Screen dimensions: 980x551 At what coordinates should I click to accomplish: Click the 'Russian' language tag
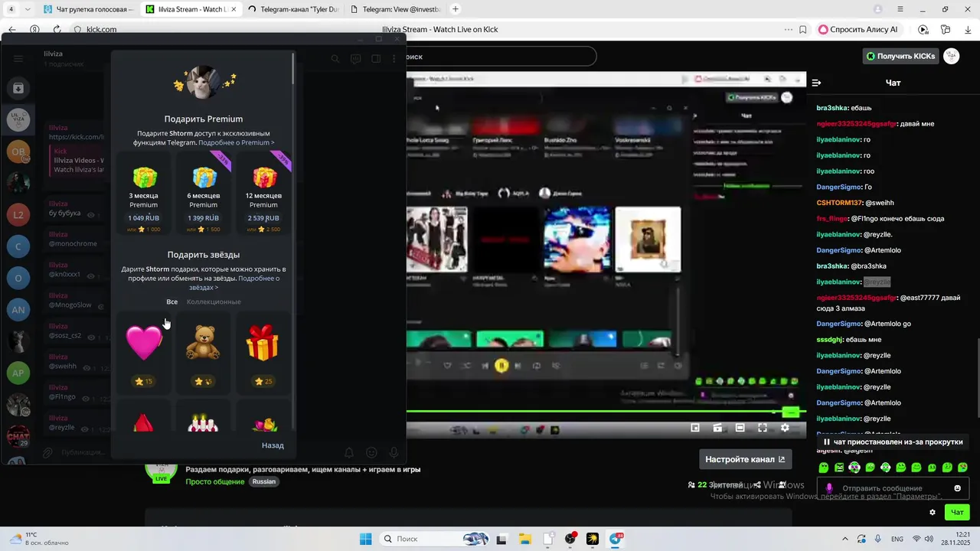[x=264, y=481]
